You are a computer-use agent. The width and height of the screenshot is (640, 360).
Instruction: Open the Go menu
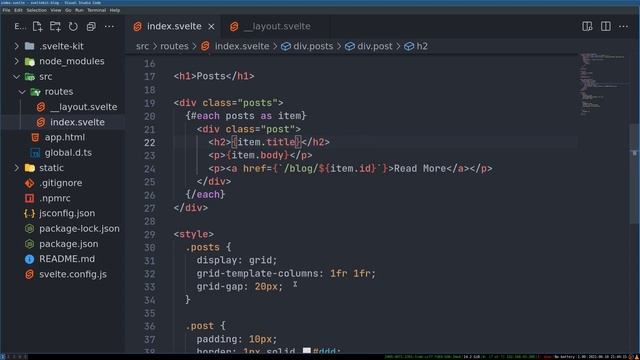(x=68, y=10)
